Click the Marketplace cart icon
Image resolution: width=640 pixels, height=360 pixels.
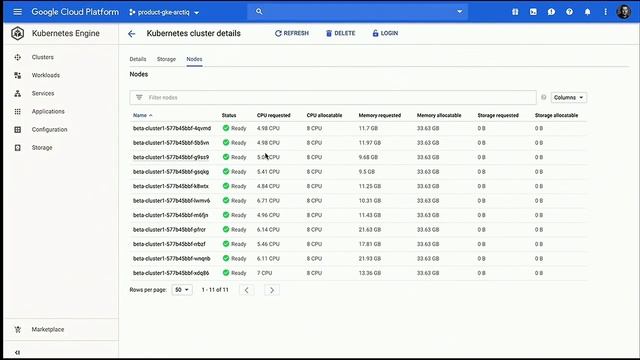[18, 329]
